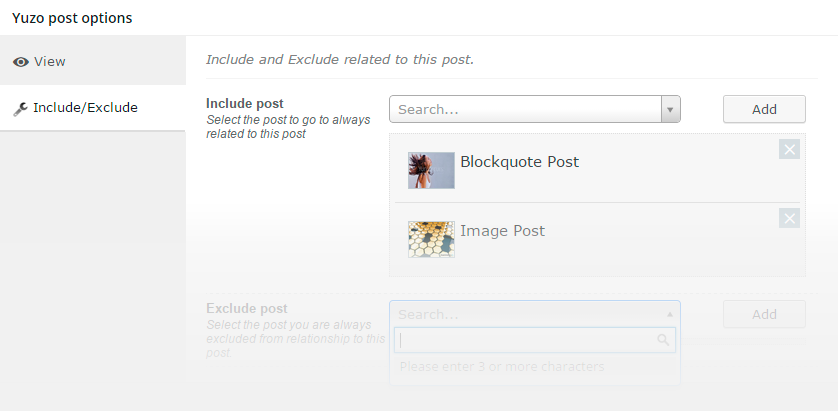Click the Yuzo post options header
Image resolution: width=838 pixels, height=411 pixels.
point(72,18)
